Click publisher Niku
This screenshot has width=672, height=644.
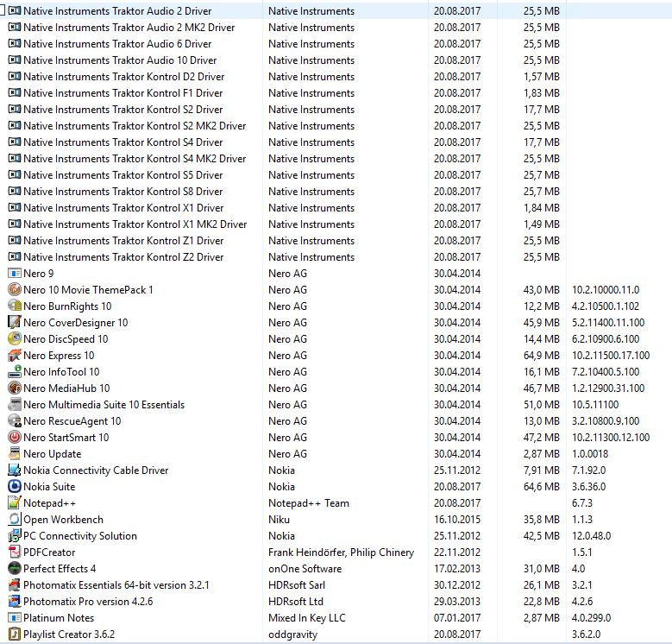pos(279,519)
